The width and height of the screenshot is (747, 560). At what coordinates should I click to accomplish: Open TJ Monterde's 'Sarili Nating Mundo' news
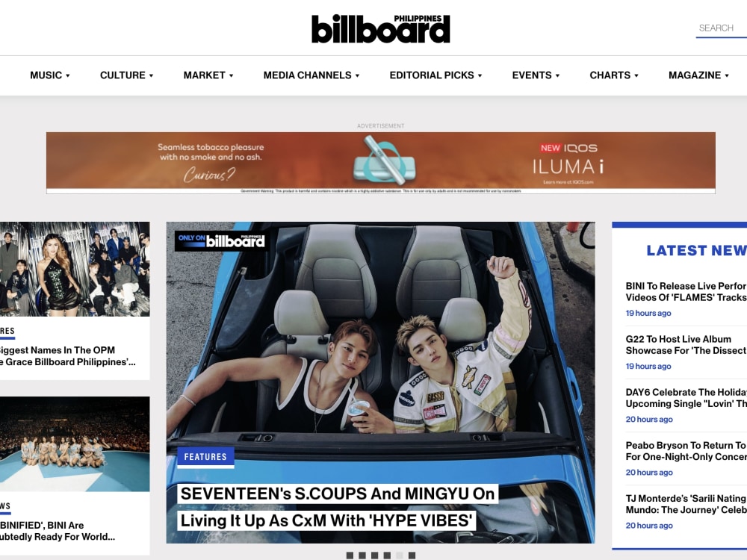(x=686, y=504)
